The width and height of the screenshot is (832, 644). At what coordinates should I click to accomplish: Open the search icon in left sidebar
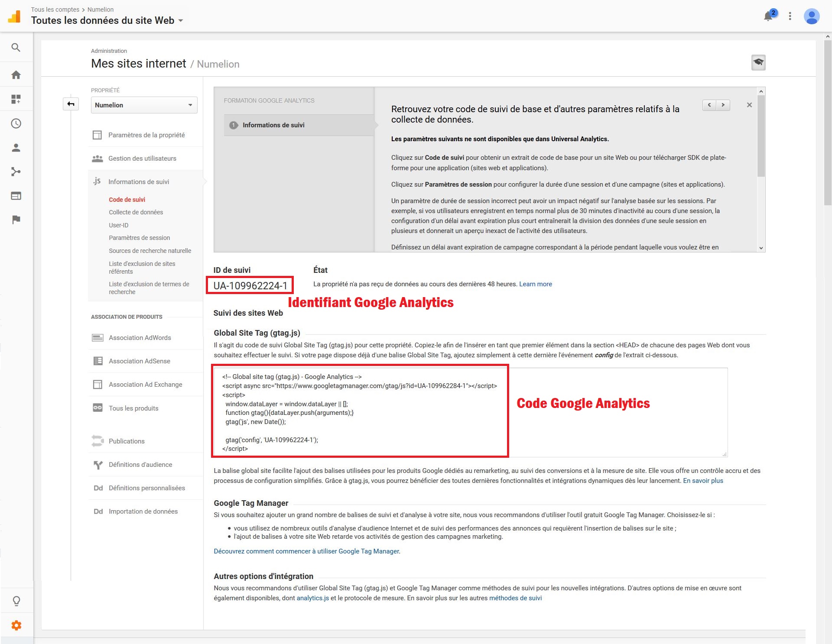pyautogui.click(x=16, y=48)
